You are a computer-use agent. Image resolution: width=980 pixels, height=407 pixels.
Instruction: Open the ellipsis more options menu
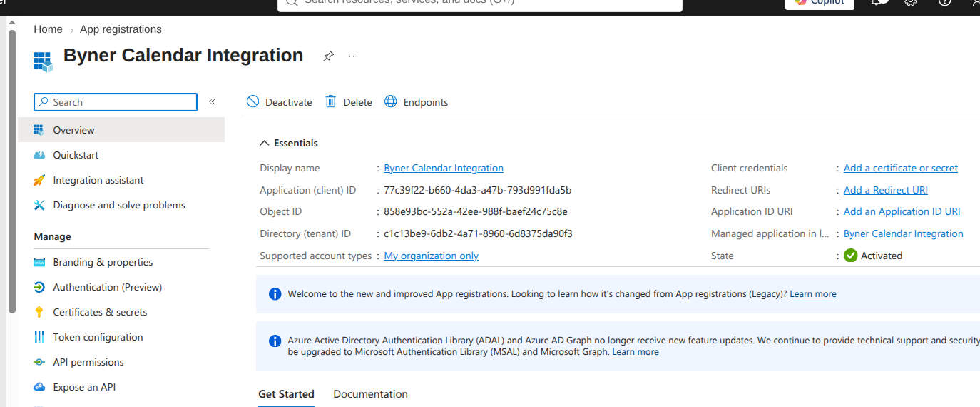[354, 56]
